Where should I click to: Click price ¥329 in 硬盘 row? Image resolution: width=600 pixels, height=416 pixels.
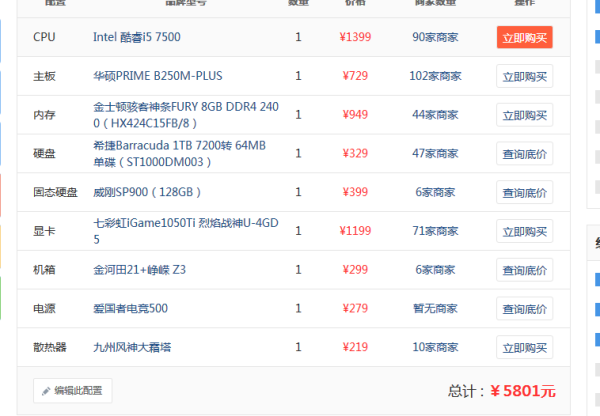pos(355,153)
